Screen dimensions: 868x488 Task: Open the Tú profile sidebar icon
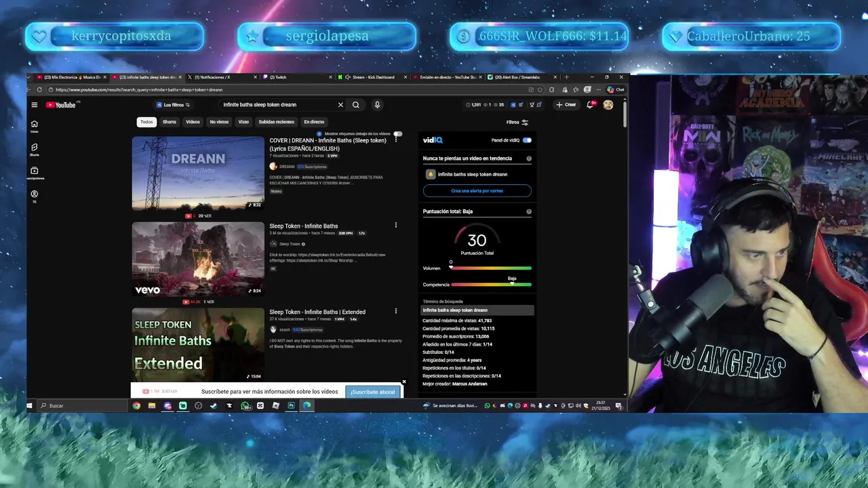click(x=34, y=197)
